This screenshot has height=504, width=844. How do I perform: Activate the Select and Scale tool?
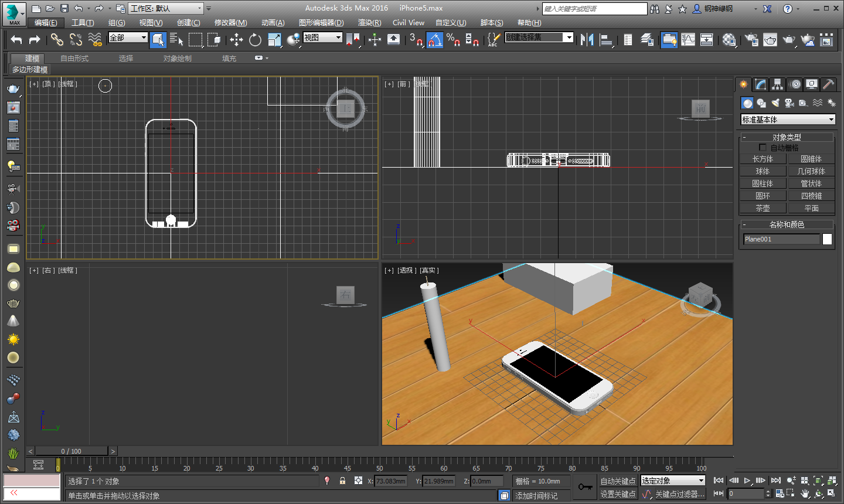coord(274,39)
